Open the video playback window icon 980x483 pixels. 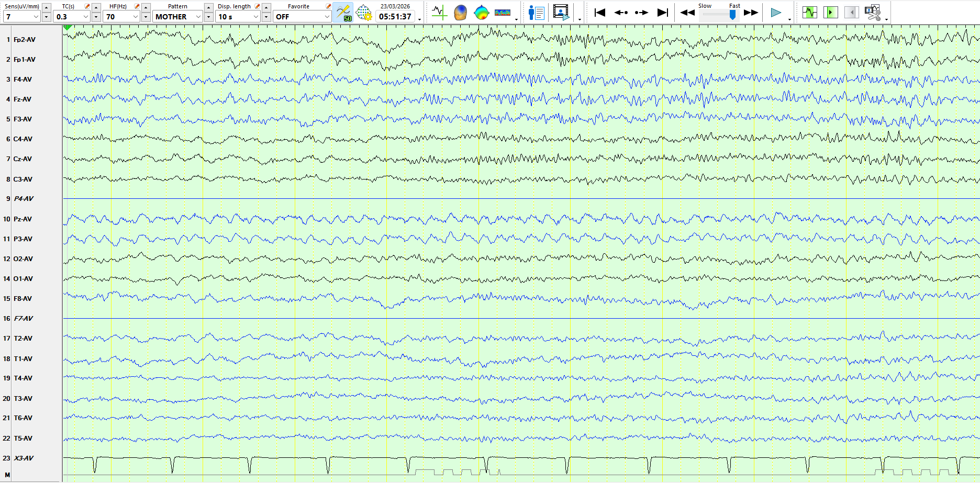click(x=561, y=13)
